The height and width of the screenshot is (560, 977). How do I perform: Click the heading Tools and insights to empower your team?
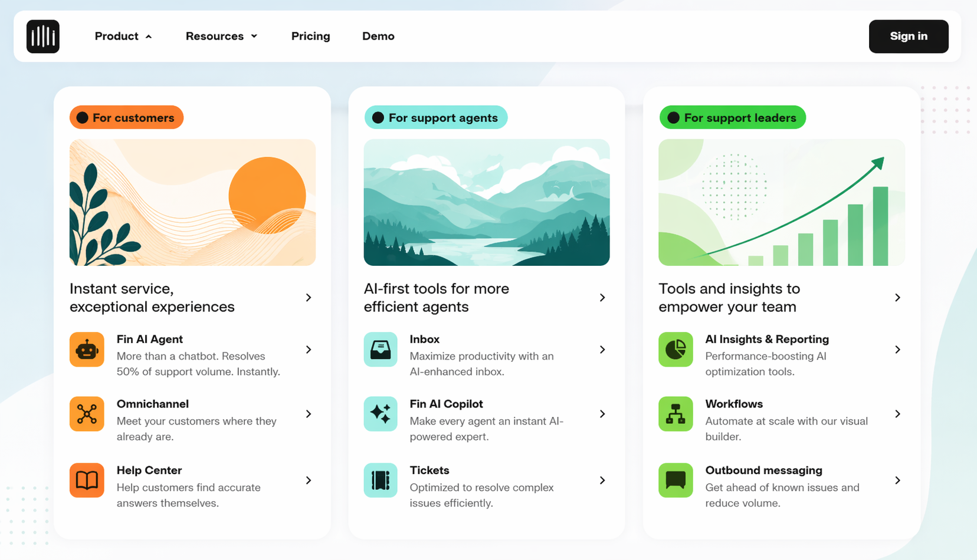click(x=729, y=298)
